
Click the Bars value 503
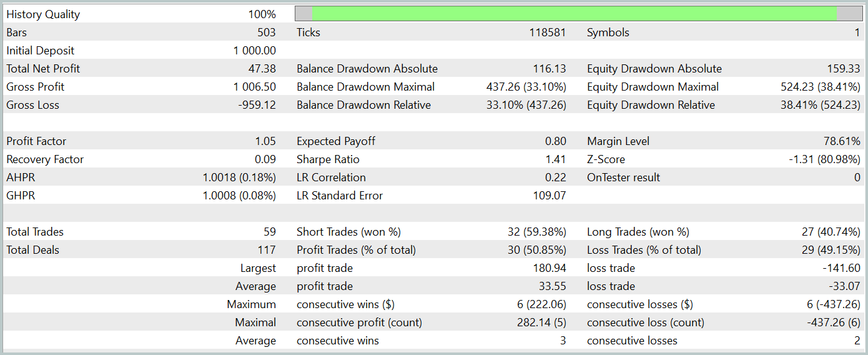[266, 32]
